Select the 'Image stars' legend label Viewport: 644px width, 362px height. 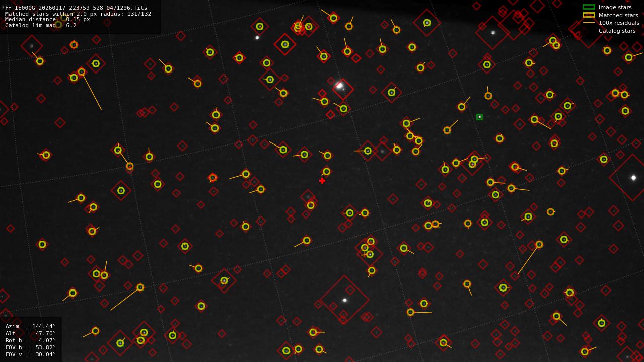click(615, 7)
